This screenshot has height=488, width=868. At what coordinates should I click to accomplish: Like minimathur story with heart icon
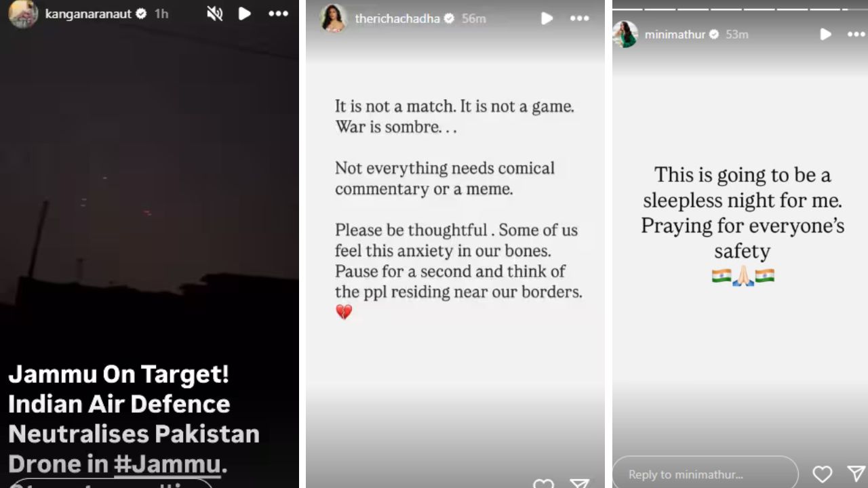(823, 474)
